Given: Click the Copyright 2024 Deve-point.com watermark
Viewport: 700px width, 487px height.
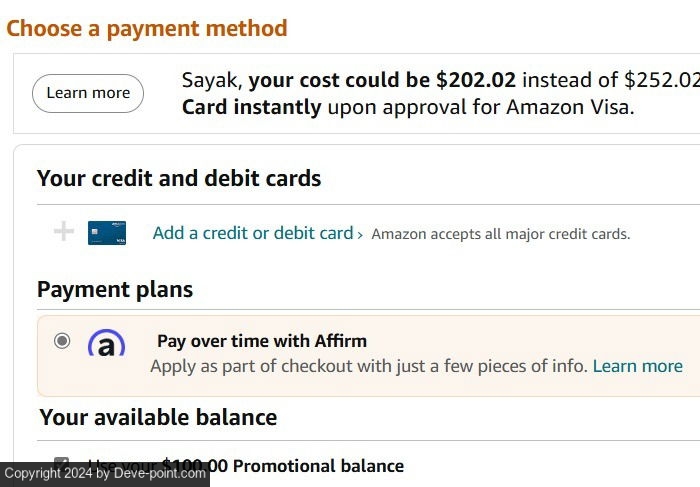Looking at the screenshot, I should [104, 474].
